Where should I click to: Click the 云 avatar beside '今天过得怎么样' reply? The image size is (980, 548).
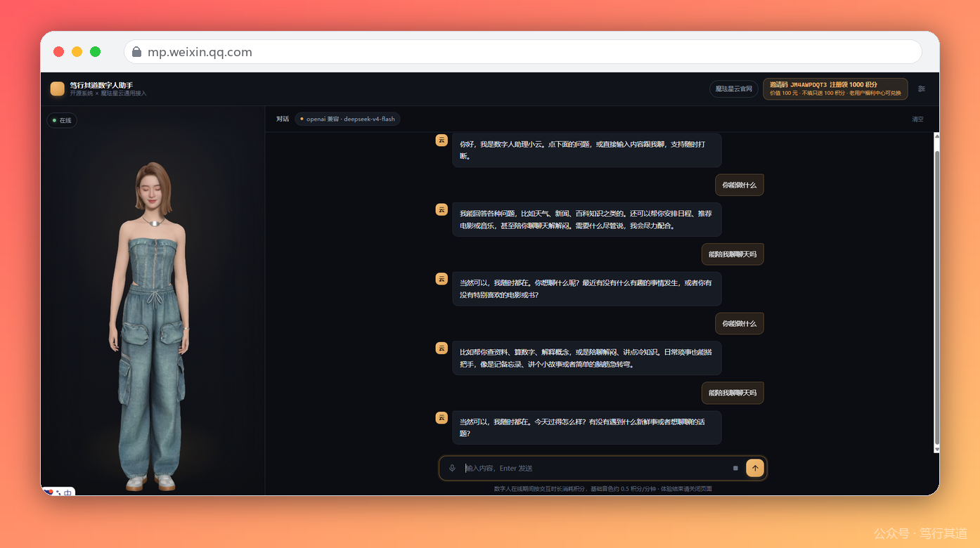coord(441,417)
